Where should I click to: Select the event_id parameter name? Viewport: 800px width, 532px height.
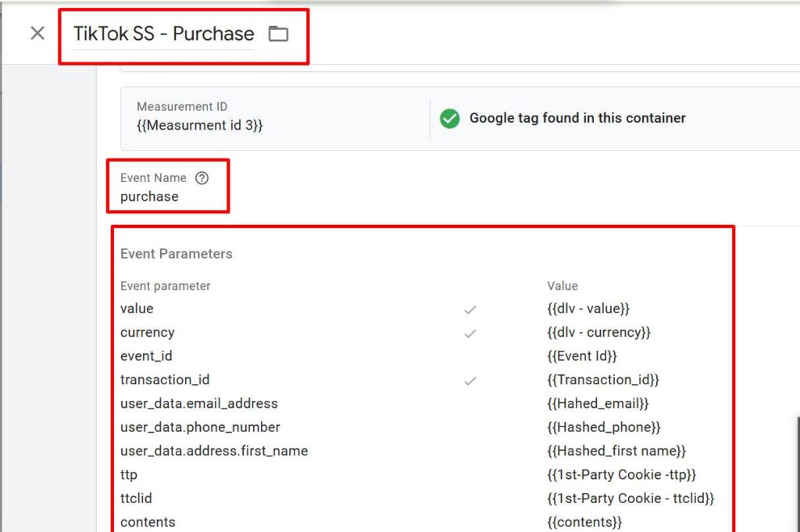pos(146,356)
